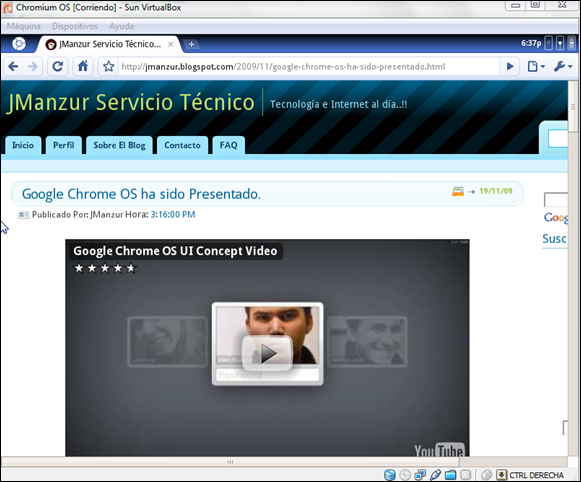Click the Google search field in sidebar

pyautogui.click(x=556, y=200)
